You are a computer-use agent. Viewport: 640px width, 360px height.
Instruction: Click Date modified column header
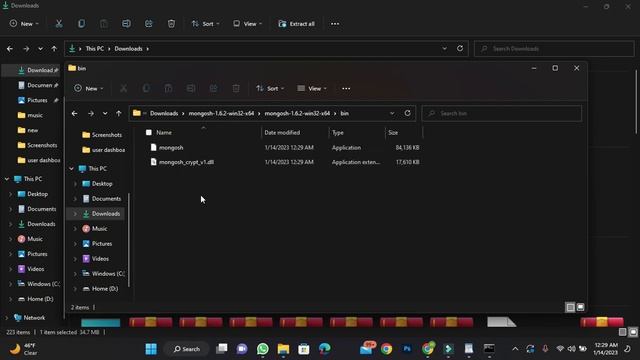(282, 133)
